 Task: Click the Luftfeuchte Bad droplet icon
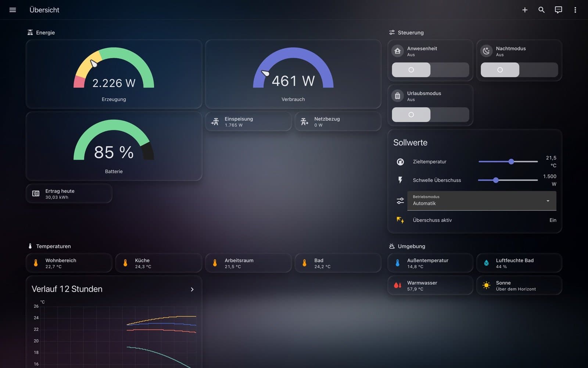click(486, 263)
